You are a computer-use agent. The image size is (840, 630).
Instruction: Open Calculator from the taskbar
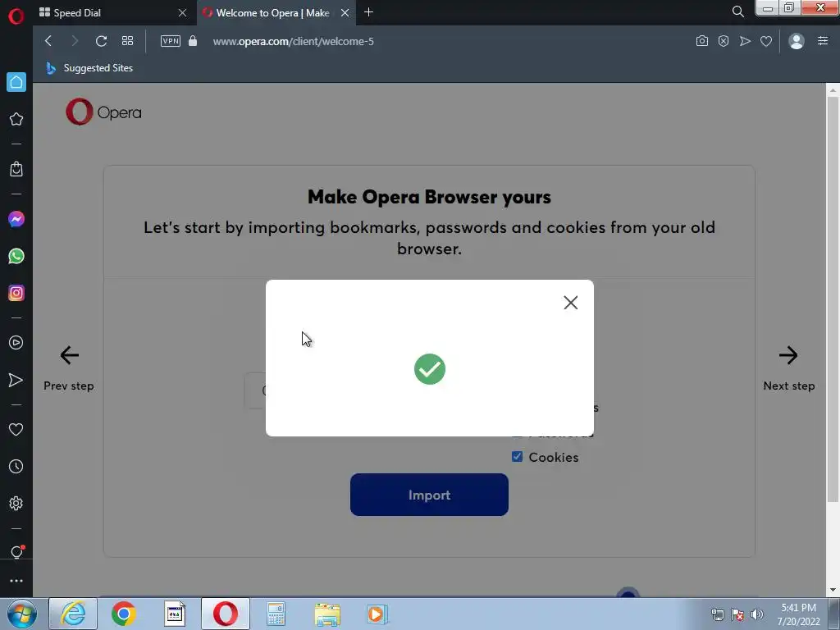276,614
